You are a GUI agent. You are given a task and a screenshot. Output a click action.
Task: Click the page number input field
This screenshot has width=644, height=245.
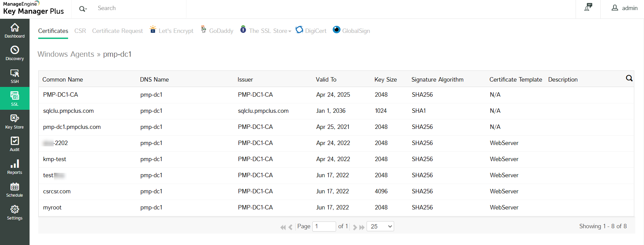pos(324,227)
